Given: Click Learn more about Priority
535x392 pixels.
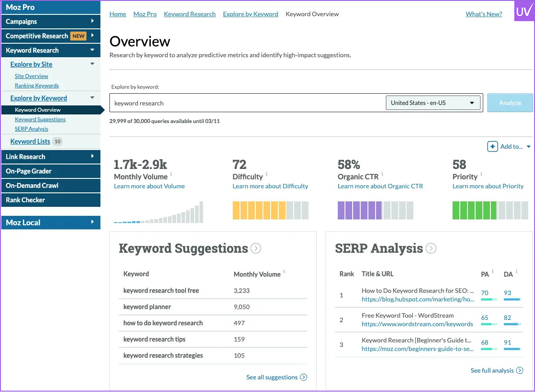Looking at the screenshot, I should [488, 186].
